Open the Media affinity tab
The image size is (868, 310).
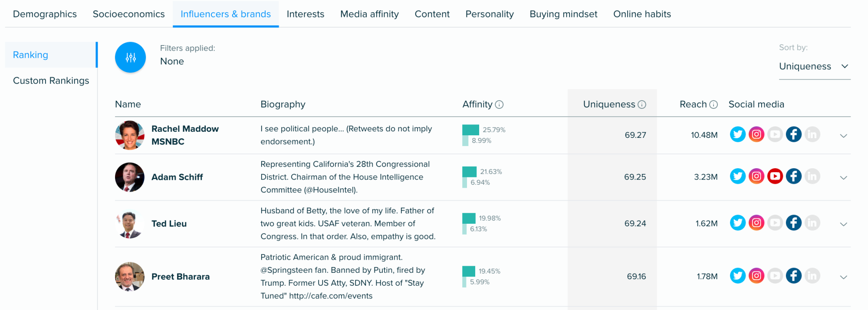tap(369, 14)
